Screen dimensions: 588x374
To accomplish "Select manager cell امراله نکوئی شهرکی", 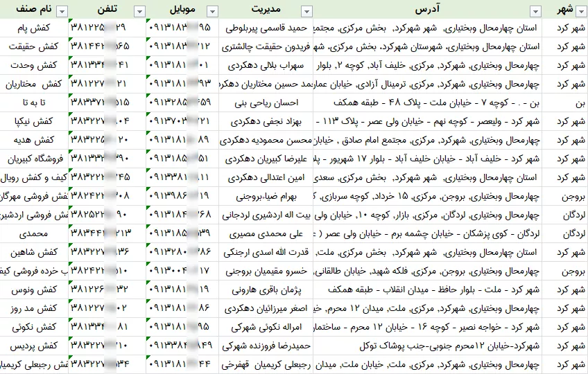I will click(x=266, y=327).
